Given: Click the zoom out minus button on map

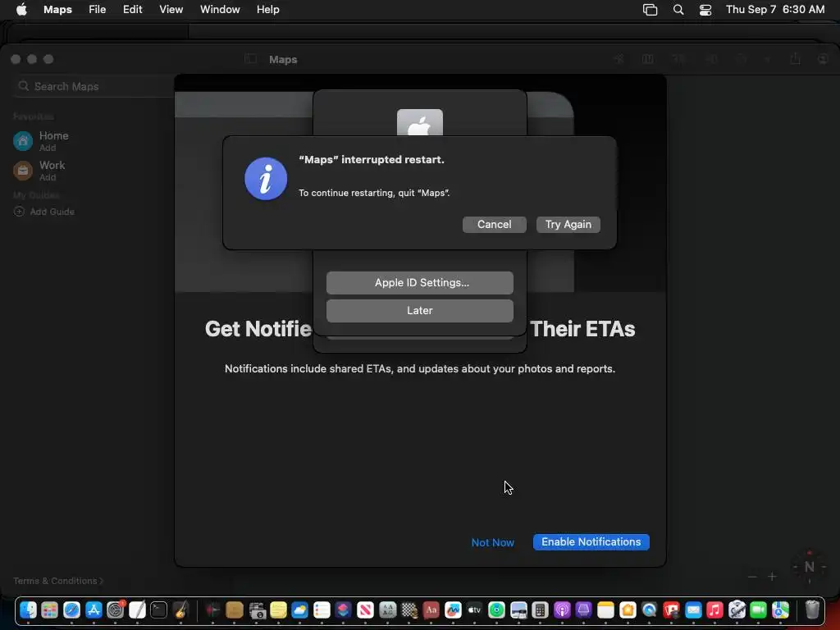Looking at the screenshot, I should [752, 577].
